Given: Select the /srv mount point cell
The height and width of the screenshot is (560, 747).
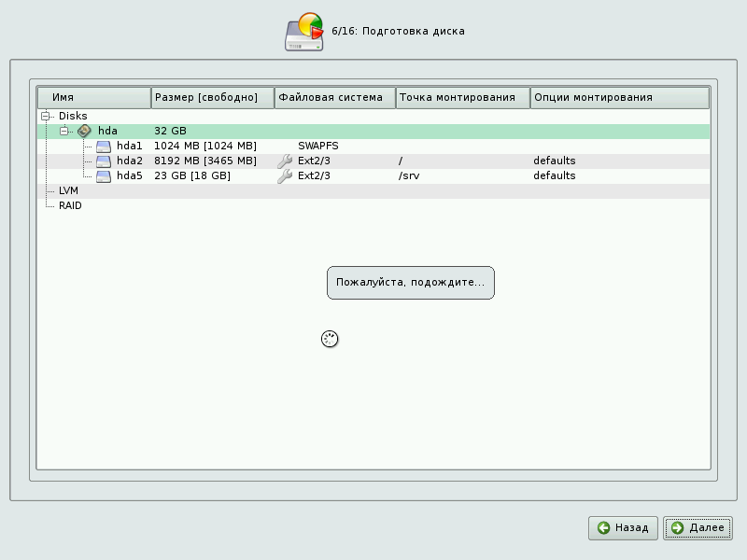Looking at the screenshot, I should [x=408, y=175].
